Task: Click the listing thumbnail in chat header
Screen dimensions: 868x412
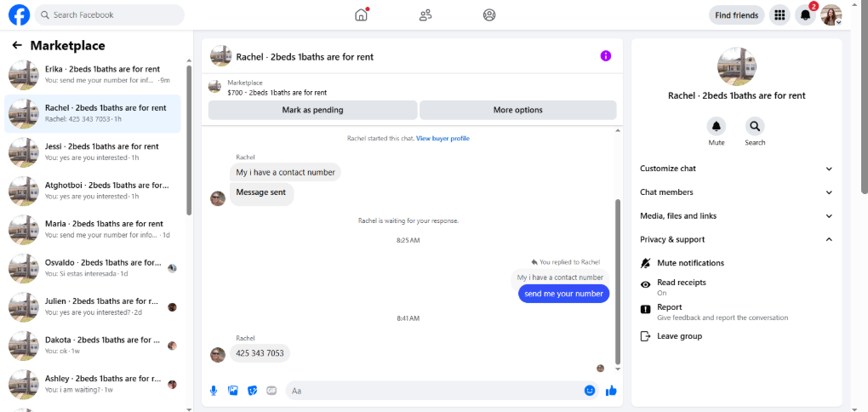Action: pyautogui.click(x=221, y=56)
